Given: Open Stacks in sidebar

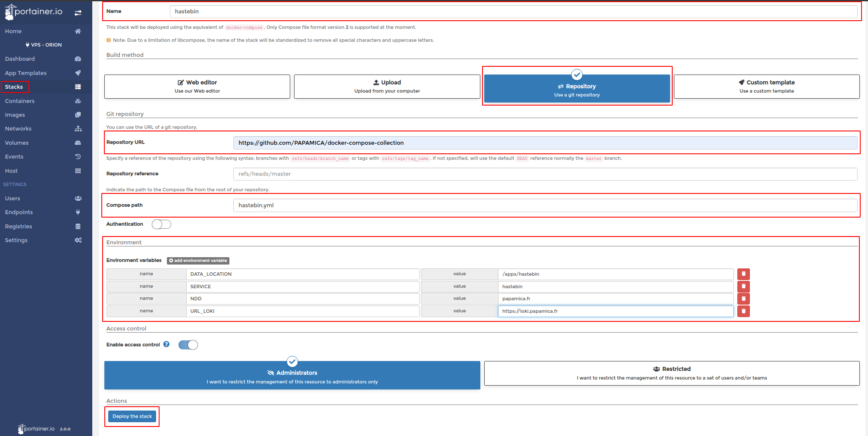Looking at the screenshot, I should pyautogui.click(x=14, y=87).
